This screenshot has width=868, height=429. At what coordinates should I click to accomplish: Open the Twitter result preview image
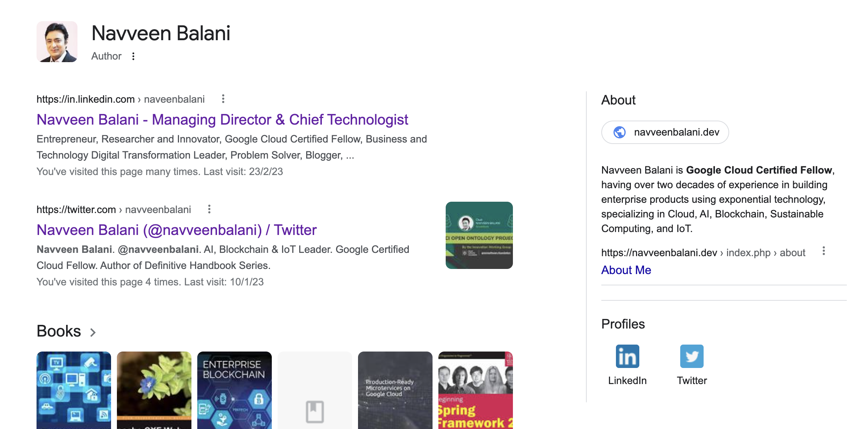pos(479,235)
